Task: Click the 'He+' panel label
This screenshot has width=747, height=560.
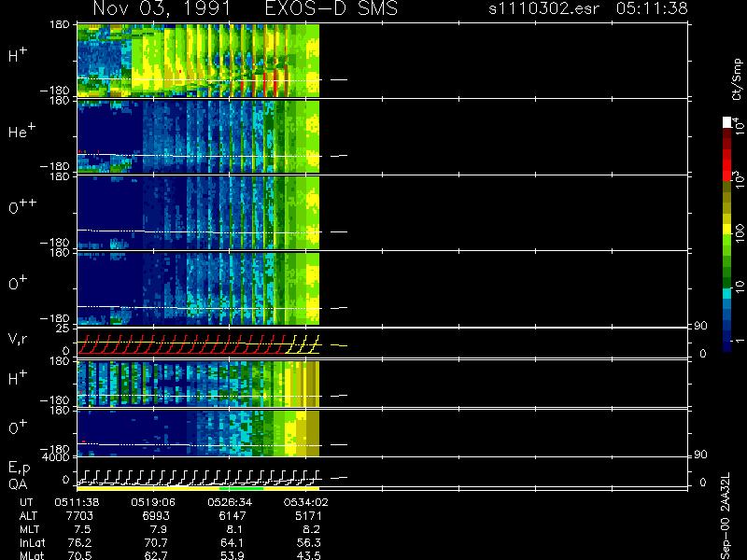Action: pyautogui.click(x=21, y=131)
